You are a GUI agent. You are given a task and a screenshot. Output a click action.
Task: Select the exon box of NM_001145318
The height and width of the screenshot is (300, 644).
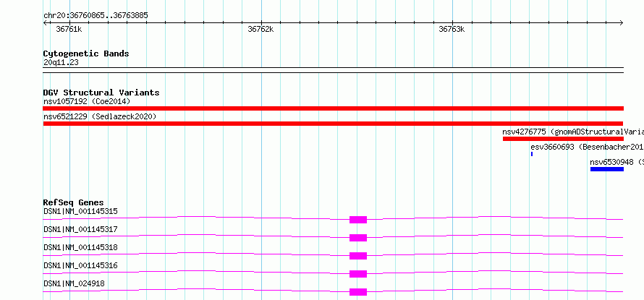[358, 256]
